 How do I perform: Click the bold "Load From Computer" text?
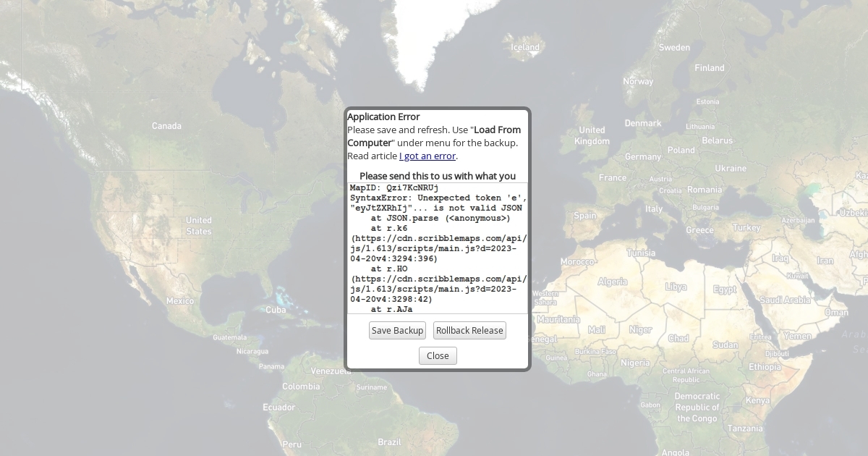[497, 130]
